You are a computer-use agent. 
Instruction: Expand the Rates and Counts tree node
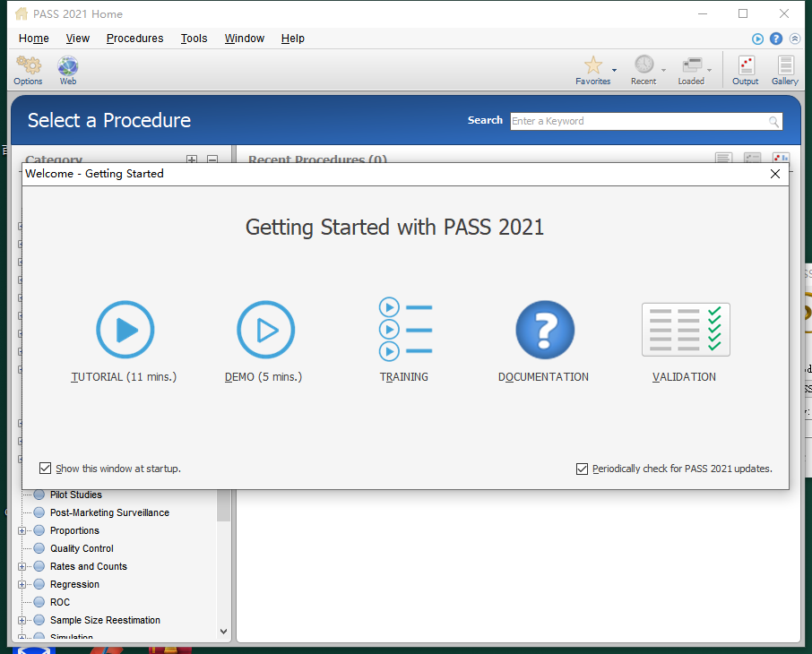click(22, 566)
